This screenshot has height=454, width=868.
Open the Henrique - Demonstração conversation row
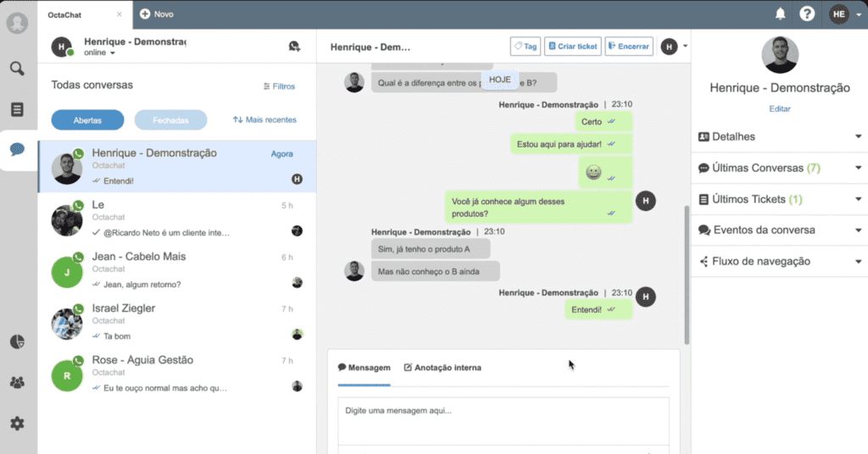[x=177, y=167]
